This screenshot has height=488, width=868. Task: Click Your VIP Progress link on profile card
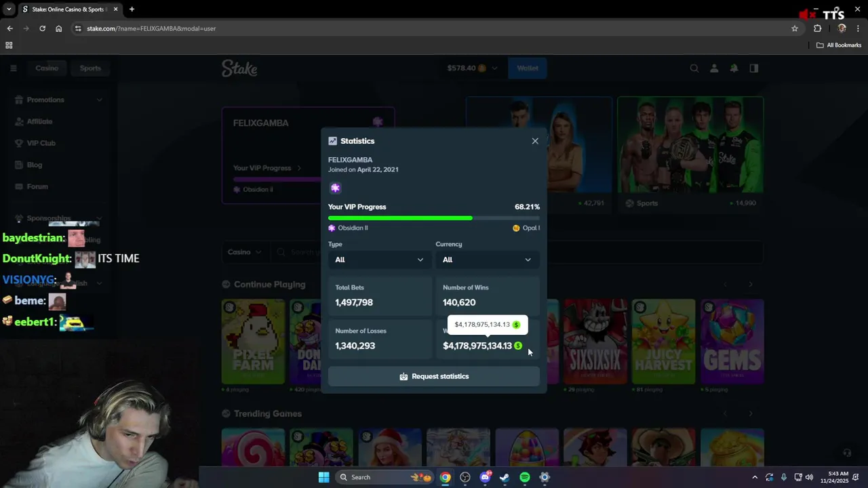point(267,168)
